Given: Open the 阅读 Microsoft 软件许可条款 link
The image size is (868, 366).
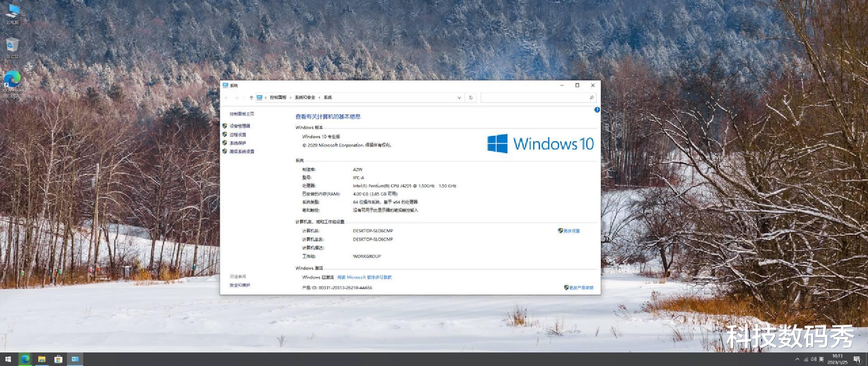Looking at the screenshot, I should [x=364, y=277].
